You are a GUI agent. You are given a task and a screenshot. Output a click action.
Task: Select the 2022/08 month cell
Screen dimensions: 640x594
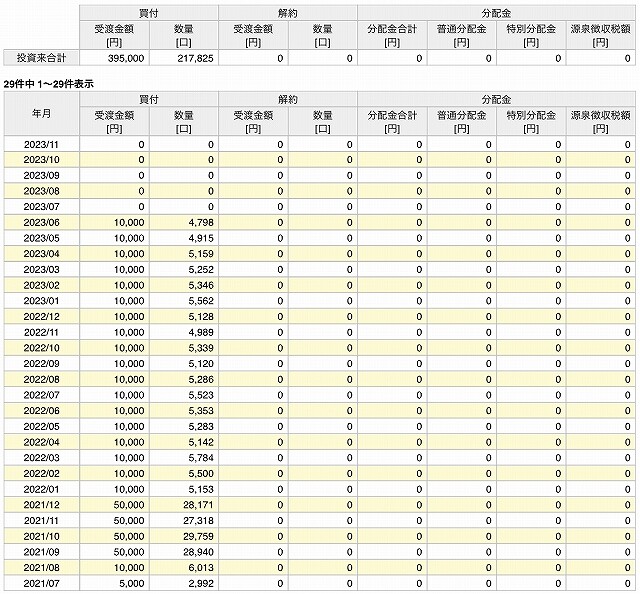point(41,380)
